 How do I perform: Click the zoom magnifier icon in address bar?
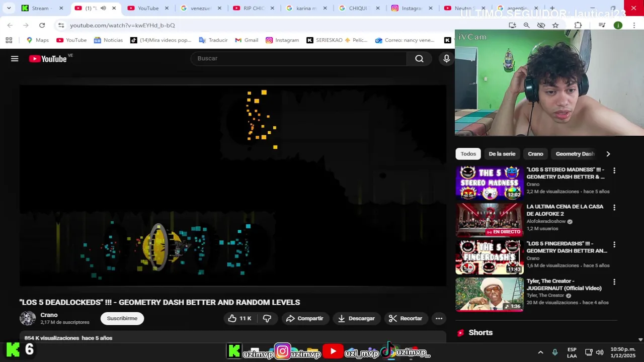[x=526, y=25]
